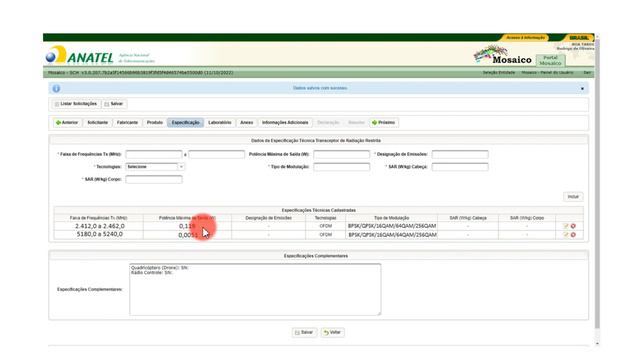
Task: Open the Tecnologias dropdown
Action: [x=155, y=167]
